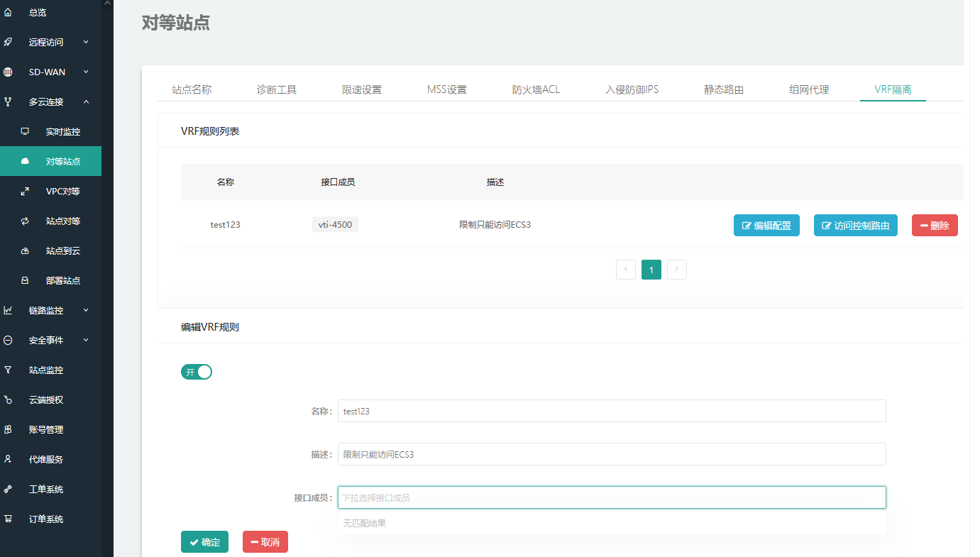Click the next page arrow

677,270
